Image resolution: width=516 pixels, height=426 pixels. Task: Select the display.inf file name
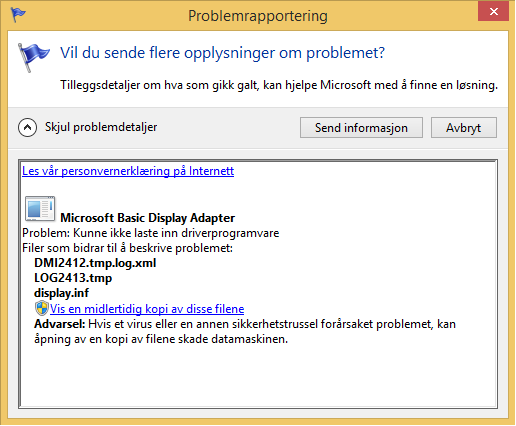click(61, 293)
